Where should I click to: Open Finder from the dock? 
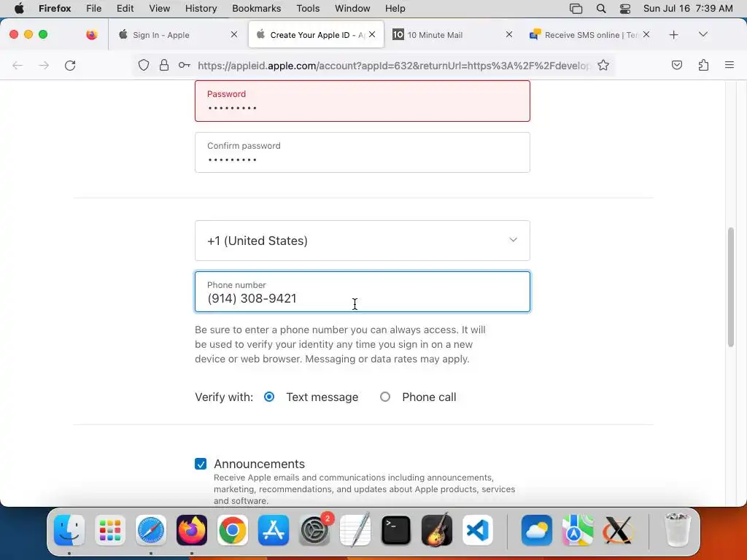[x=69, y=530]
